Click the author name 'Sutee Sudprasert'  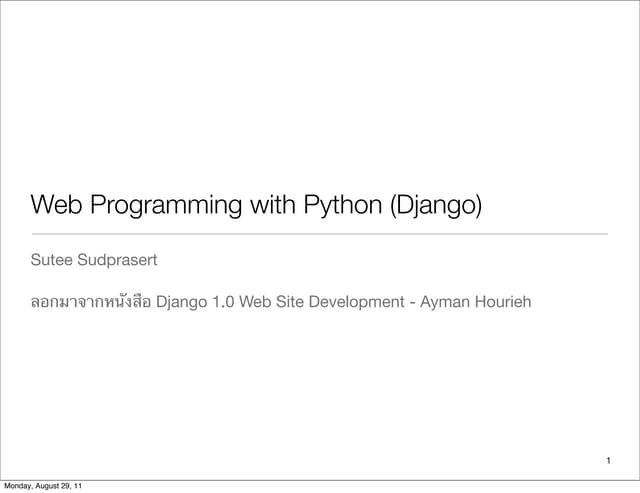tap(94, 262)
